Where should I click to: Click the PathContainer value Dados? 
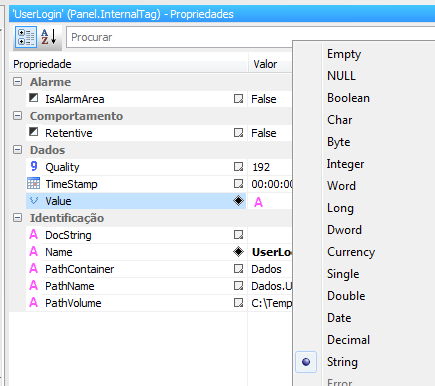tap(266, 269)
